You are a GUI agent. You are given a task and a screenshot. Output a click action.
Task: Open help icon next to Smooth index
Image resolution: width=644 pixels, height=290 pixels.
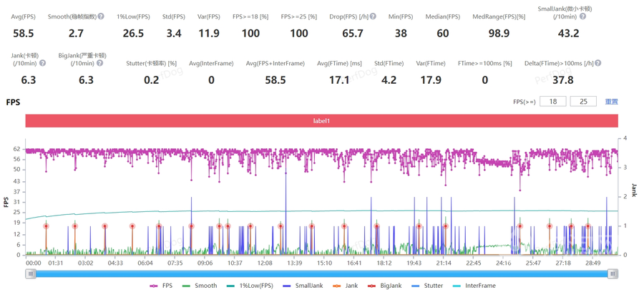tap(101, 17)
